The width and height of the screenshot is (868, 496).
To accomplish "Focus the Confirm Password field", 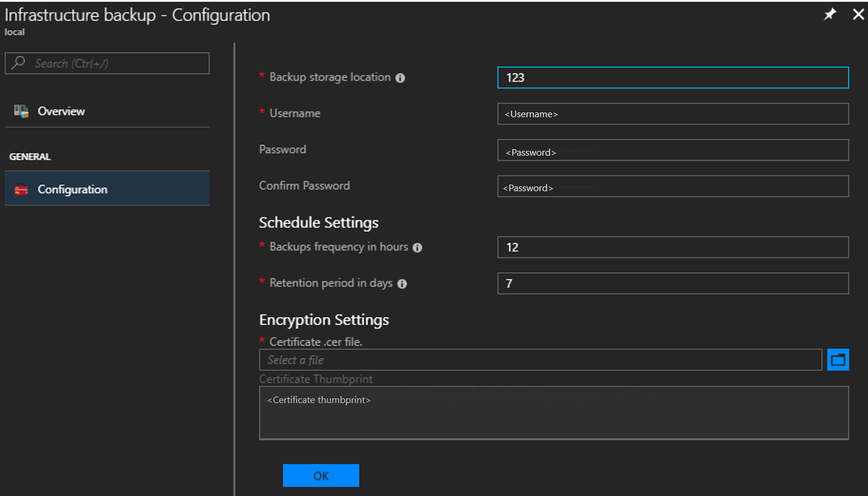I will (x=672, y=186).
